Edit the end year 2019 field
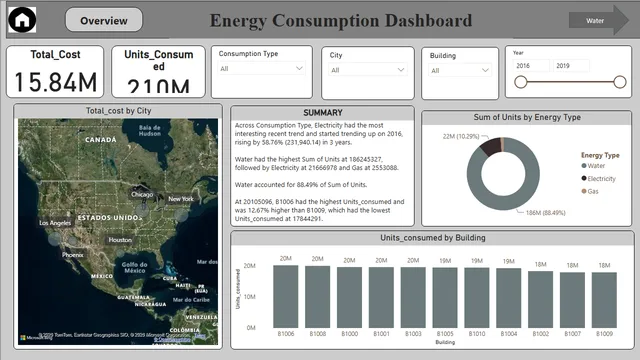Image resolution: width=640 pixels, height=360 pixels. [x=571, y=66]
